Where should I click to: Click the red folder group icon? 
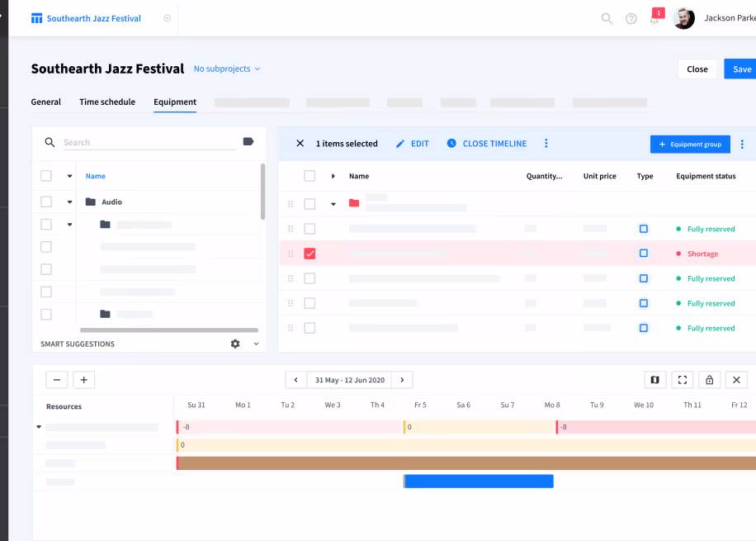(x=354, y=203)
